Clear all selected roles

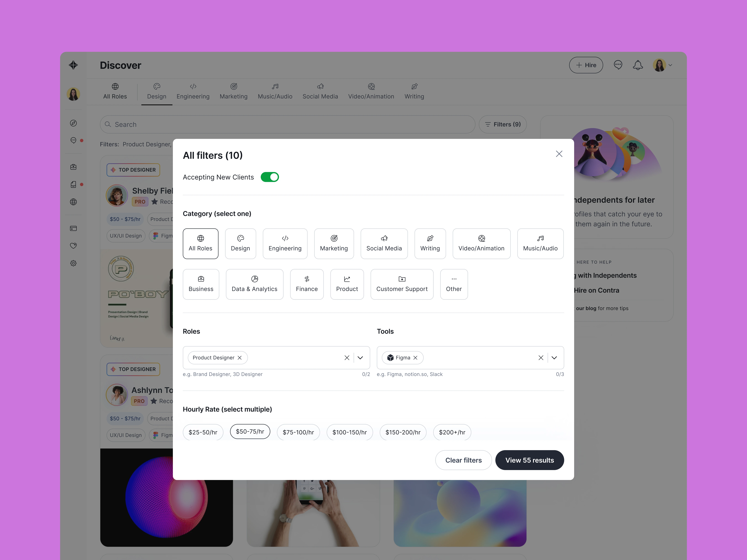tap(347, 358)
